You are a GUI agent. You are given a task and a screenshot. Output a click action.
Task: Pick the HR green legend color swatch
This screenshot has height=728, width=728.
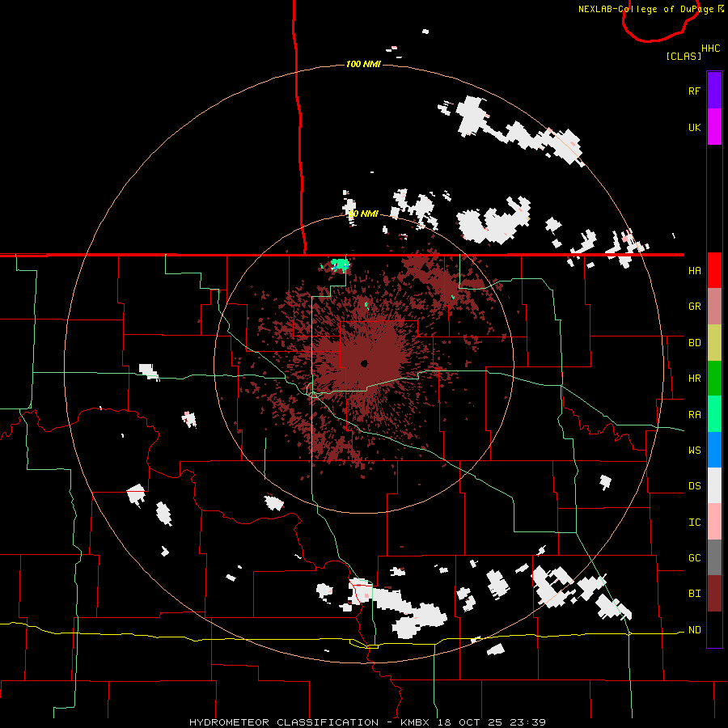point(714,379)
